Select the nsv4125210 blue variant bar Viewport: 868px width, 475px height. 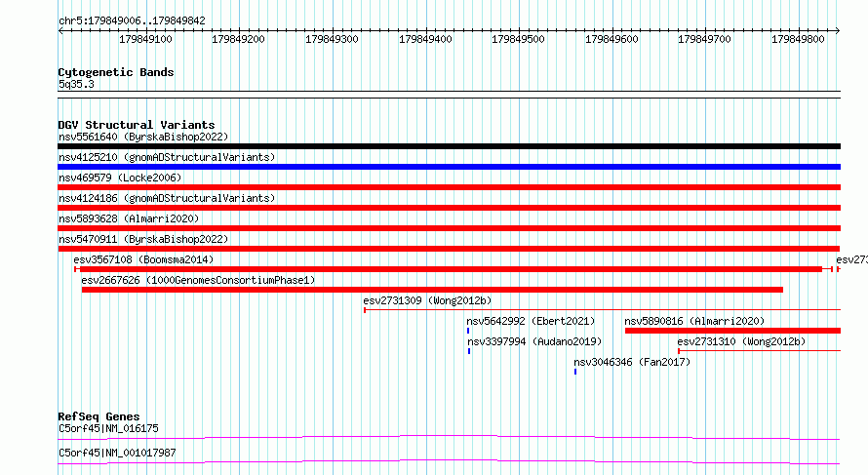449,167
